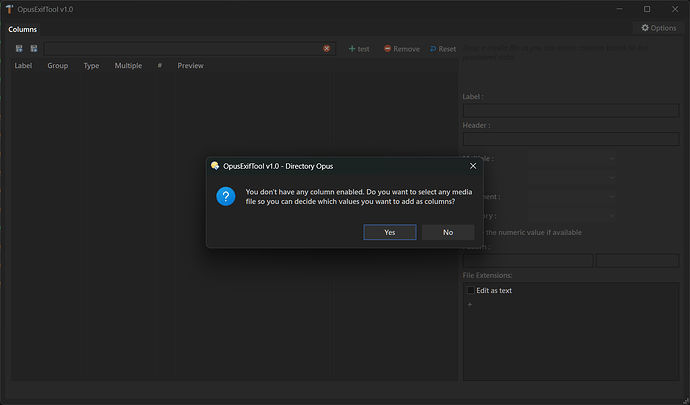Screen dimensions: 690x405
Task: Sort by the Group column header
Action: coord(57,66)
